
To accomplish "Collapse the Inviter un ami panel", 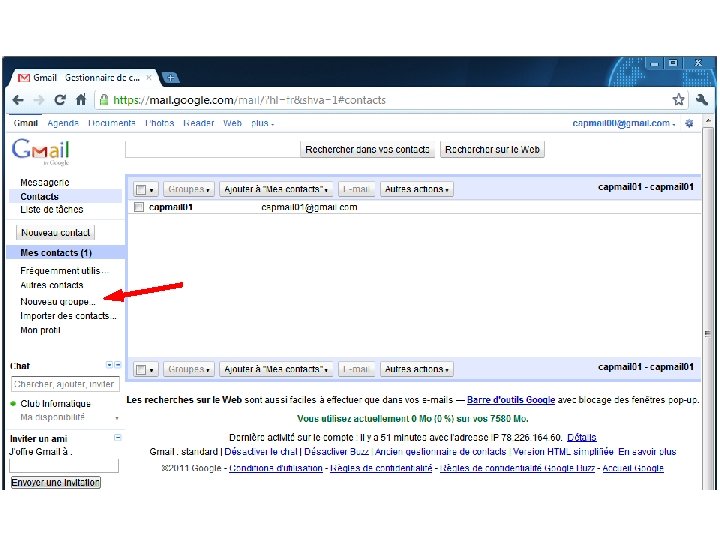I will 118,437.
